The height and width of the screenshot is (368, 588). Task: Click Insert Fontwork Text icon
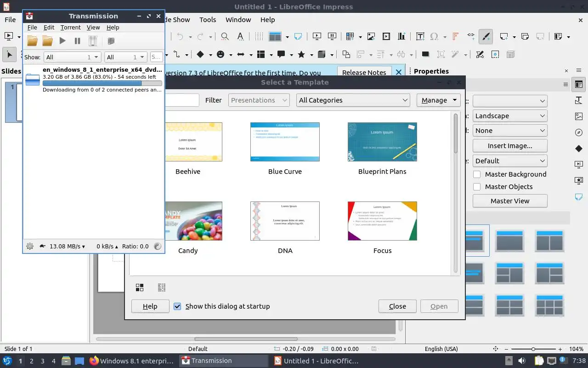click(456, 36)
